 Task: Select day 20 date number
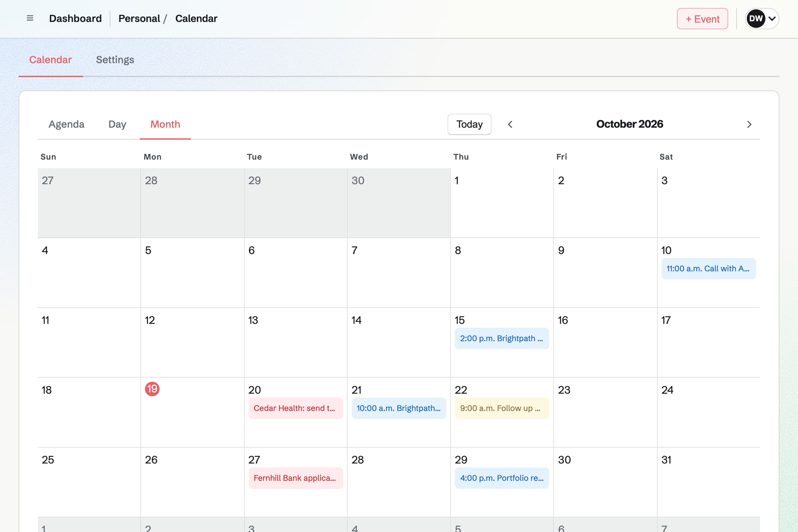tap(254, 390)
